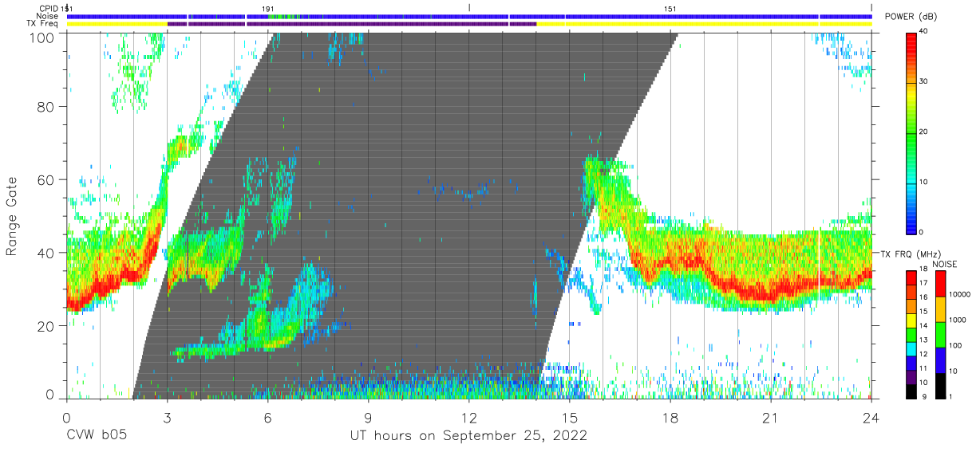Click x-axis tick label '3'
This screenshot has height=452, width=980.
tap(167, 417)
